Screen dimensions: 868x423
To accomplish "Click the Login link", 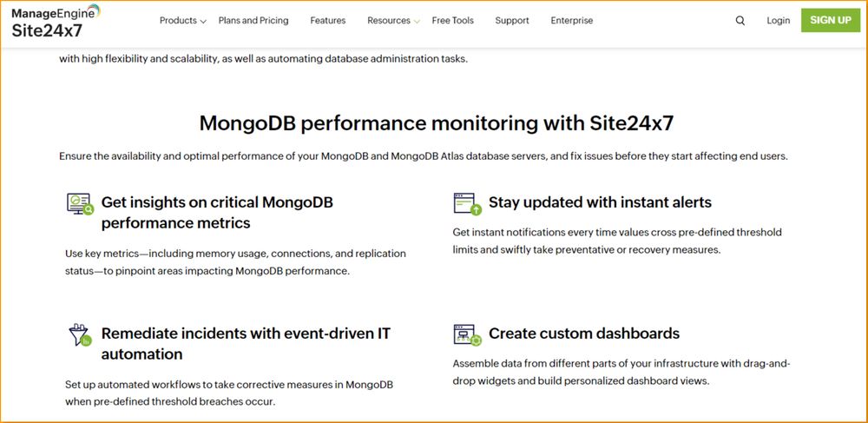I will pyautogui.click(x=779, y=21).
